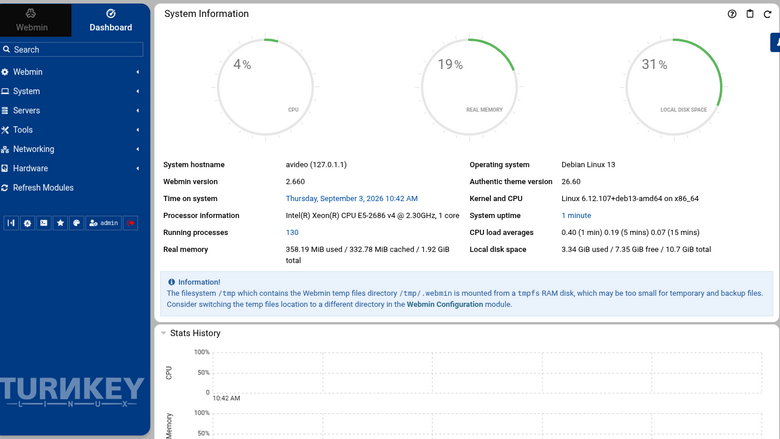
Task: Copy system information with the clipboard icon
Action: tap(750, 14)
